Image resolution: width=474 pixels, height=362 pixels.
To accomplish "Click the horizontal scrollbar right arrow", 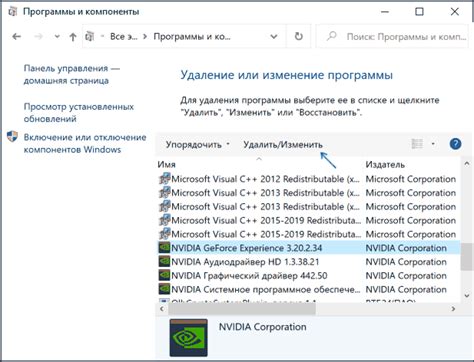I will pos(453,309).
